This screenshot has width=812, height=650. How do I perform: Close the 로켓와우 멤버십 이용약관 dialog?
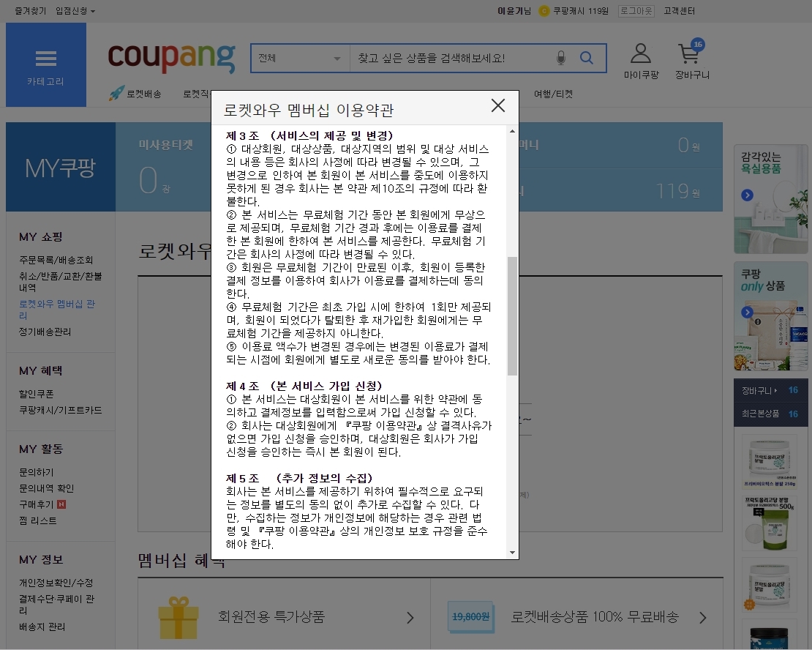(x=497, y=105)
